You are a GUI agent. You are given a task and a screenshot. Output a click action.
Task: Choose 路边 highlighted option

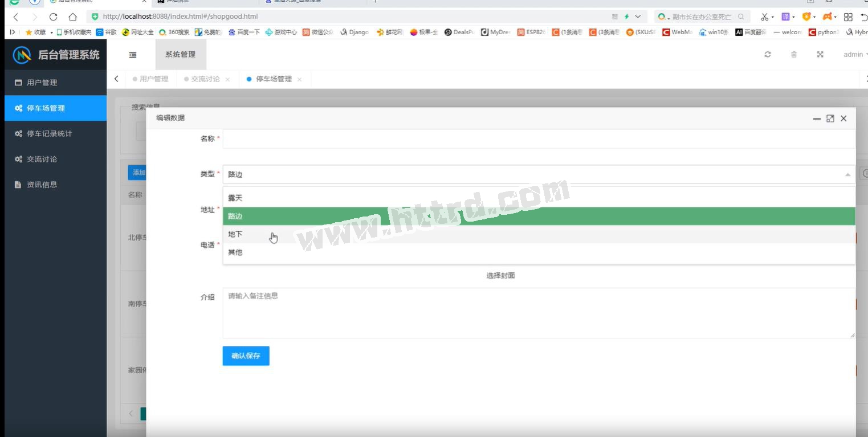point(539,217)
